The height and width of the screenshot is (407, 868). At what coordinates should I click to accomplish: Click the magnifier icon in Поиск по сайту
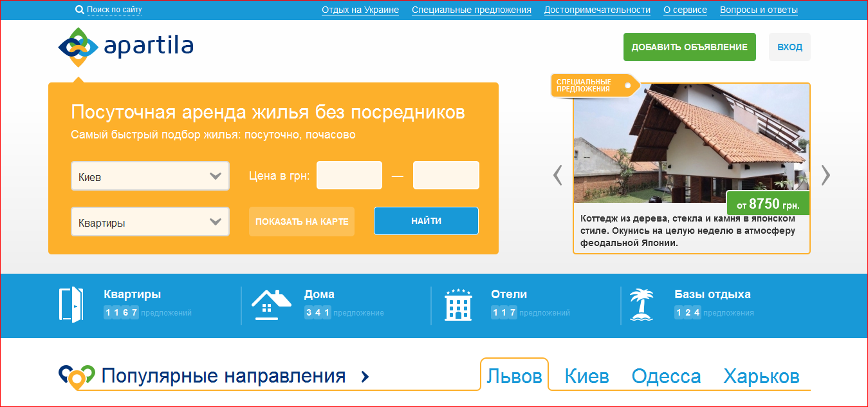(79, 9)
